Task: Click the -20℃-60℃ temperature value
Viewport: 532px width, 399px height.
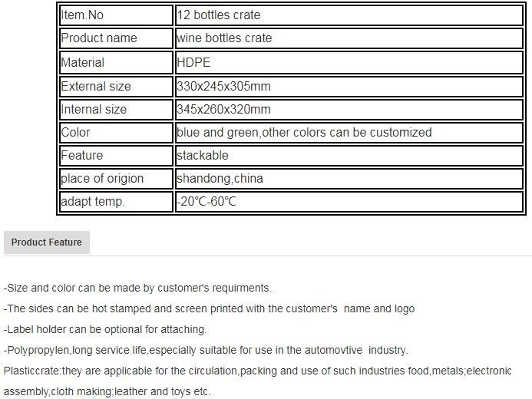Action: point(207,201)
